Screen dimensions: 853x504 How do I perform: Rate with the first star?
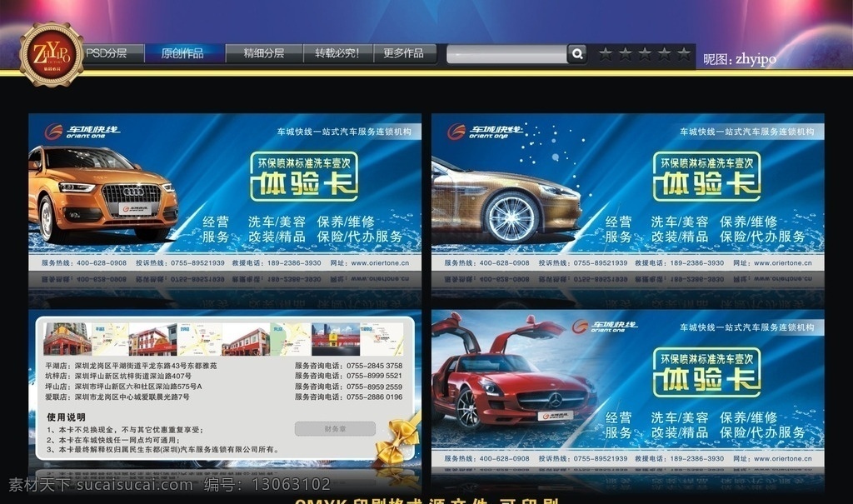606,53
